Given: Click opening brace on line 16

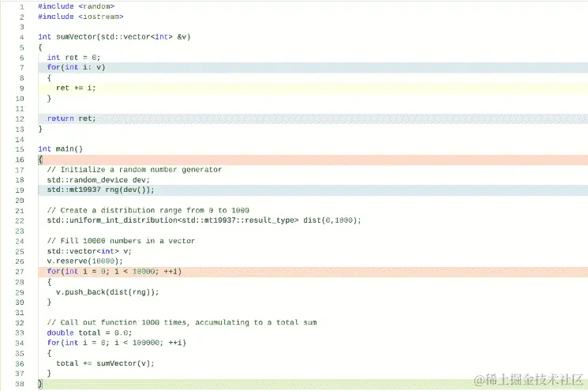Looking at the screenshot, I should point(40,160).
